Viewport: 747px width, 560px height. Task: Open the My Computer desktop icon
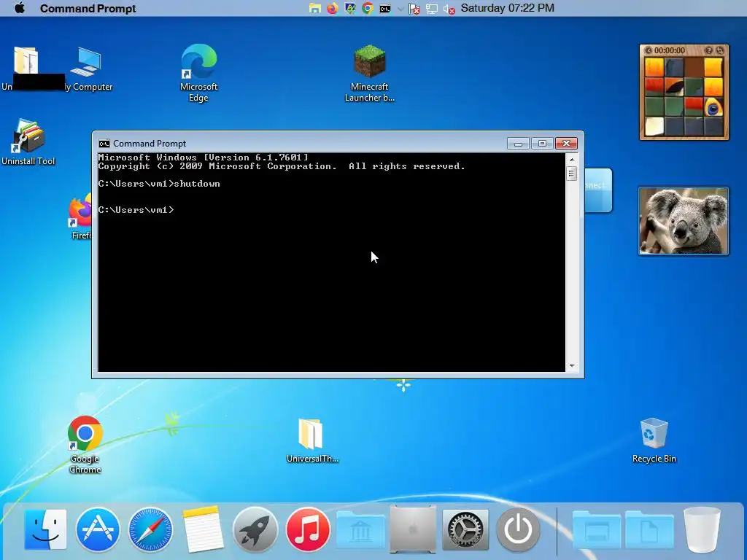pos(88,69)
